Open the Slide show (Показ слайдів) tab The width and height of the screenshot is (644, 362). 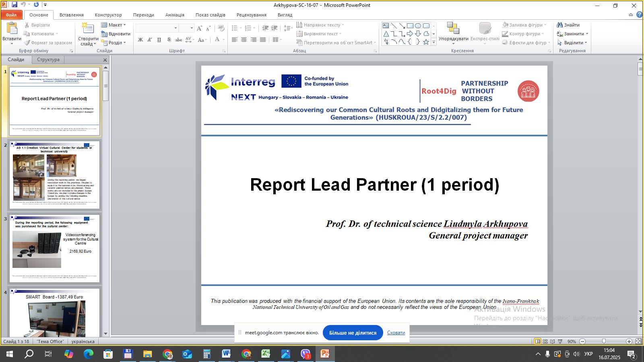[211, 15]
